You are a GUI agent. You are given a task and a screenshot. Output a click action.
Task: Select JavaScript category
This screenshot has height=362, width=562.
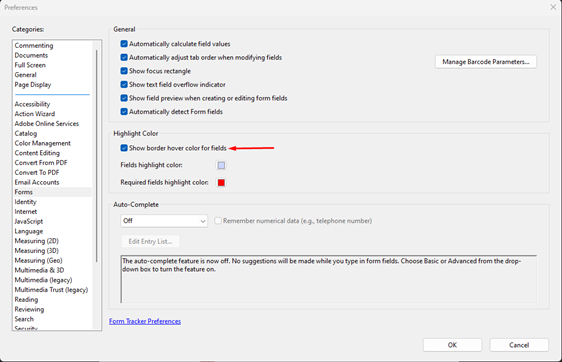[29, 221]
